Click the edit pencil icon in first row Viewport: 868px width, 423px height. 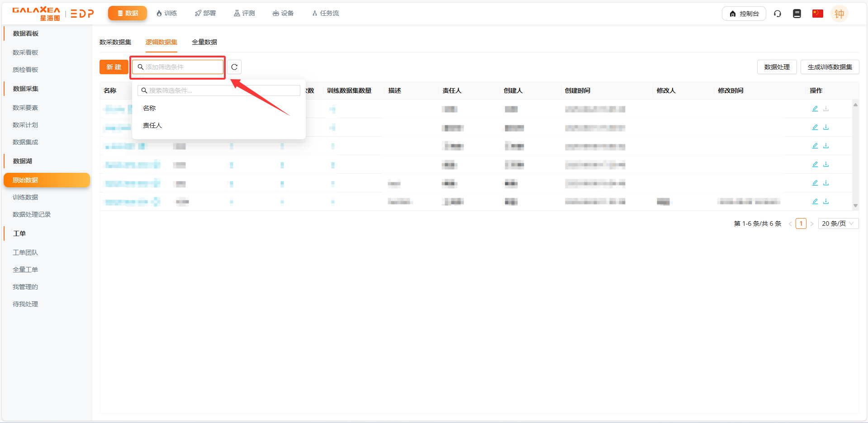(815, 109)
